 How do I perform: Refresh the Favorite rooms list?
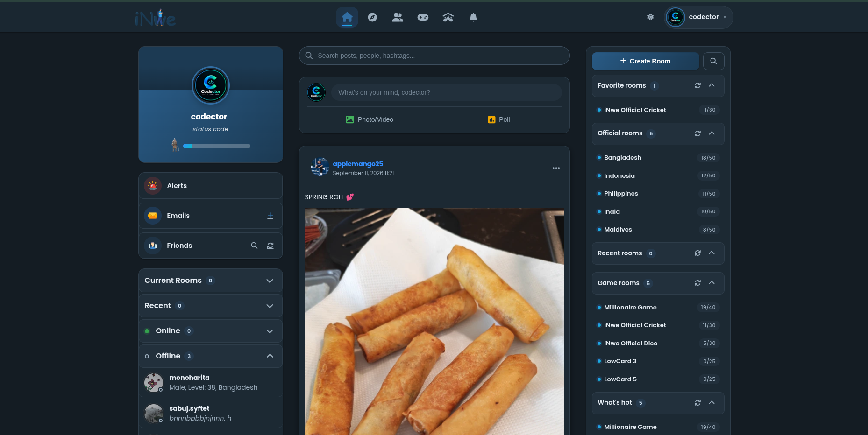pyautogui.click(x=697, y=85)
